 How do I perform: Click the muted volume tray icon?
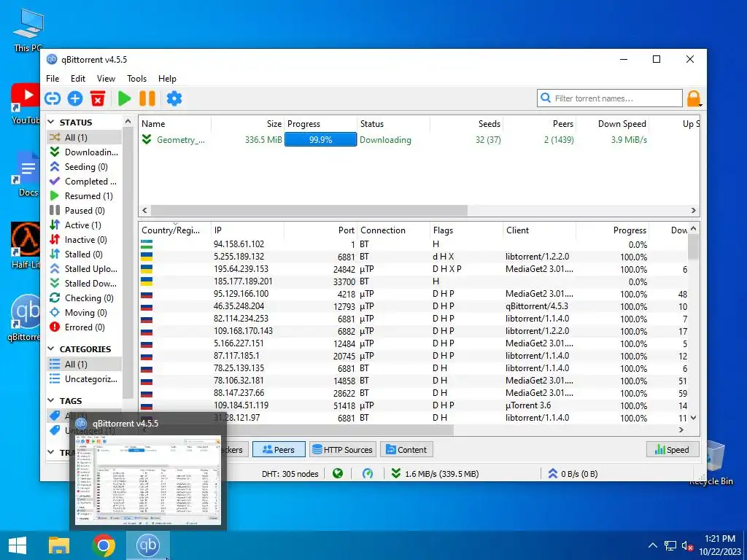(x=687, y=545)
